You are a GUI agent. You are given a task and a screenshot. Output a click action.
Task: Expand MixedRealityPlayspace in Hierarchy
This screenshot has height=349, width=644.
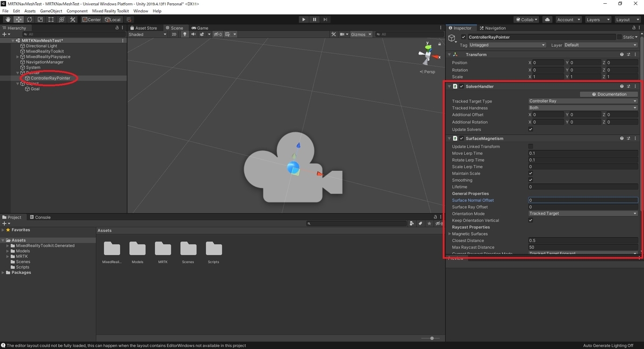coord(18,57)
